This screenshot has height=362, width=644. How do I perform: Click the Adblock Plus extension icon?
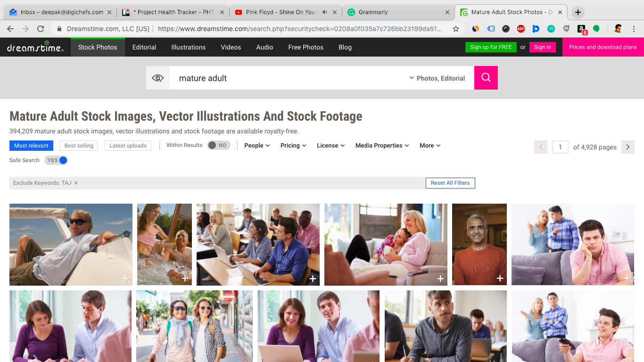[x=520, y=29]
